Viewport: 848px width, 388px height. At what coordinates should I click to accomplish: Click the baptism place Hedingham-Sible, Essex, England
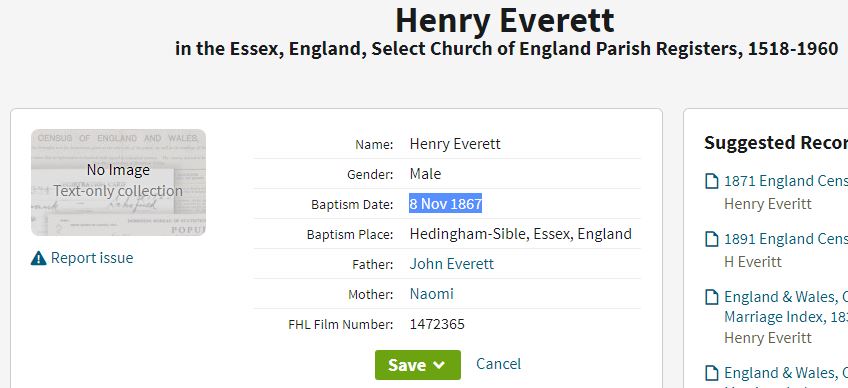(521, 234)
